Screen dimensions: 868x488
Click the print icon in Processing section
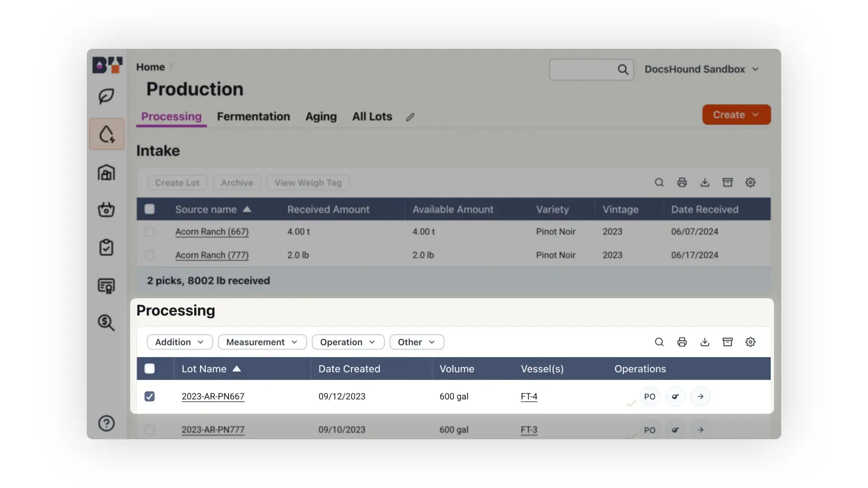683,342
